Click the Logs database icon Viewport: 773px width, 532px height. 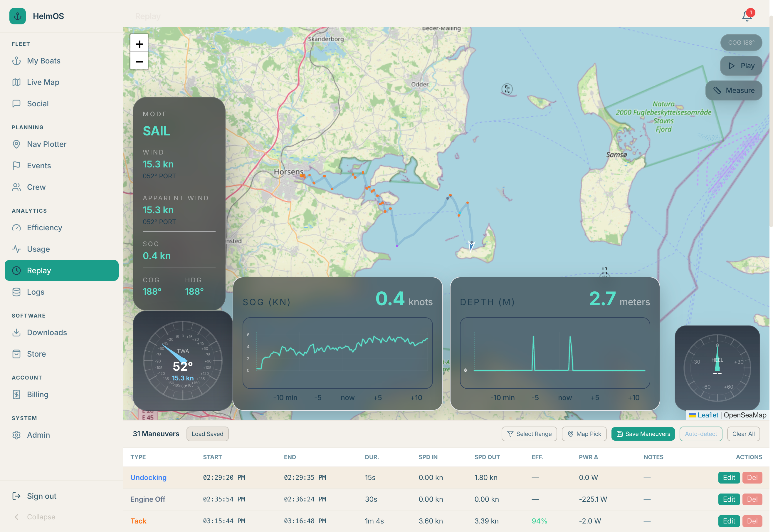tap(16, 292)
